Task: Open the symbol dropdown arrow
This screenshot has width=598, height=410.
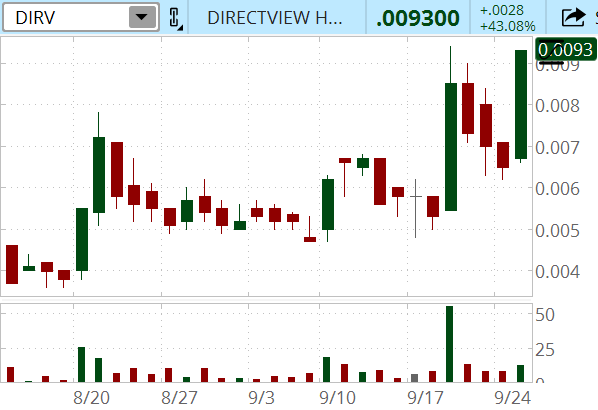Action: coord(142,17)
